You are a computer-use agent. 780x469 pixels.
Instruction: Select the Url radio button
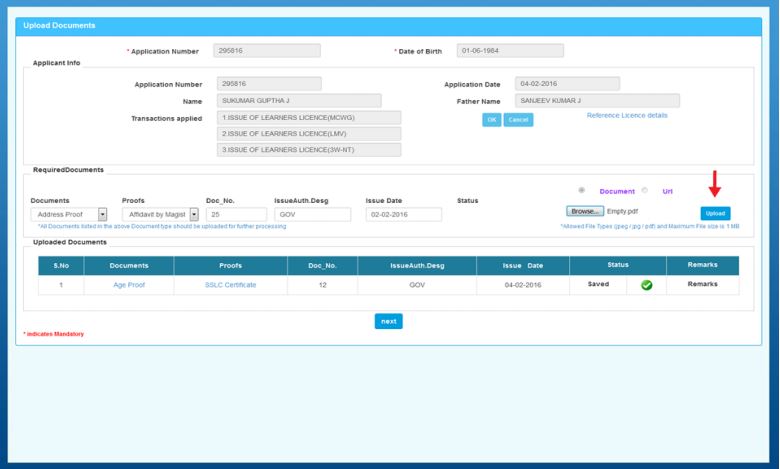coord(644,190)
